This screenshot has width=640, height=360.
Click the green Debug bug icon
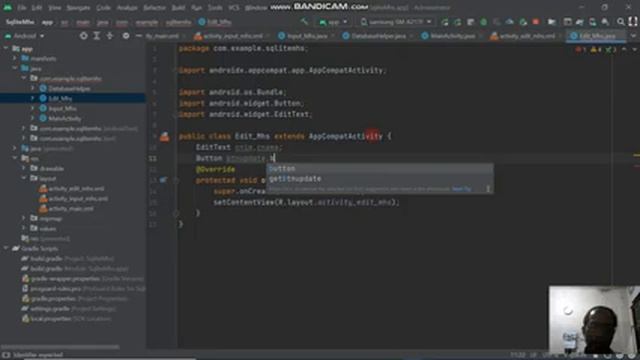point(483,22)
